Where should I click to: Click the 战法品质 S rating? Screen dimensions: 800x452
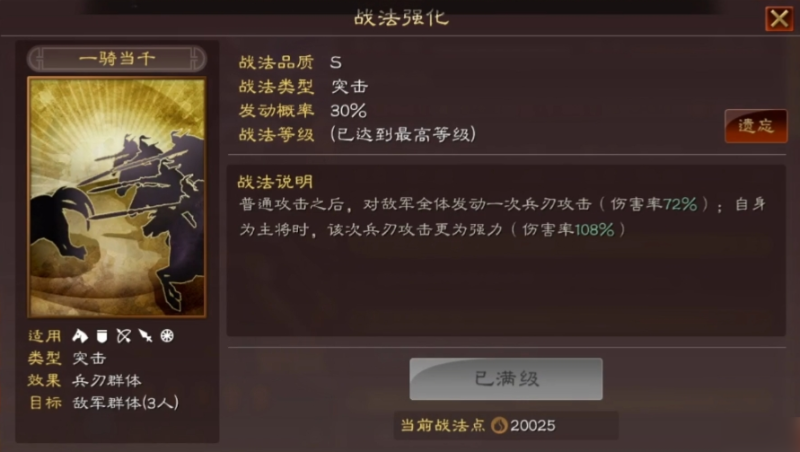pyautogui.click(x=336, y=62)
